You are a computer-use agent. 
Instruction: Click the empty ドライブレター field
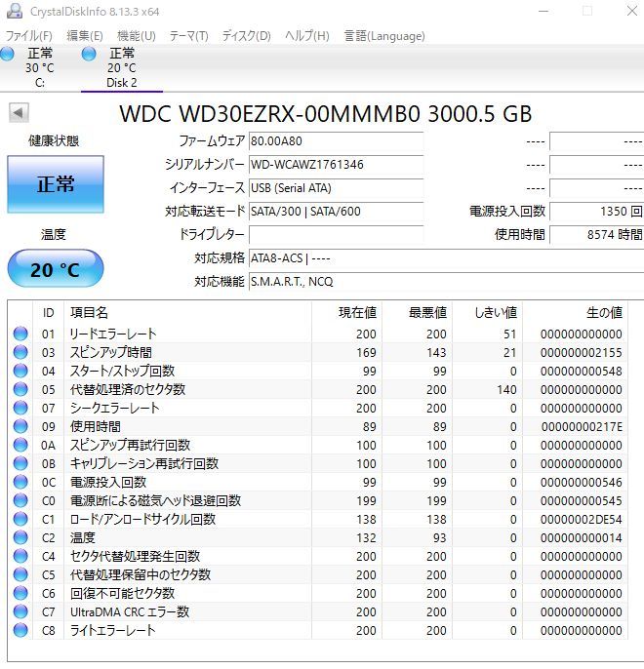336,235
